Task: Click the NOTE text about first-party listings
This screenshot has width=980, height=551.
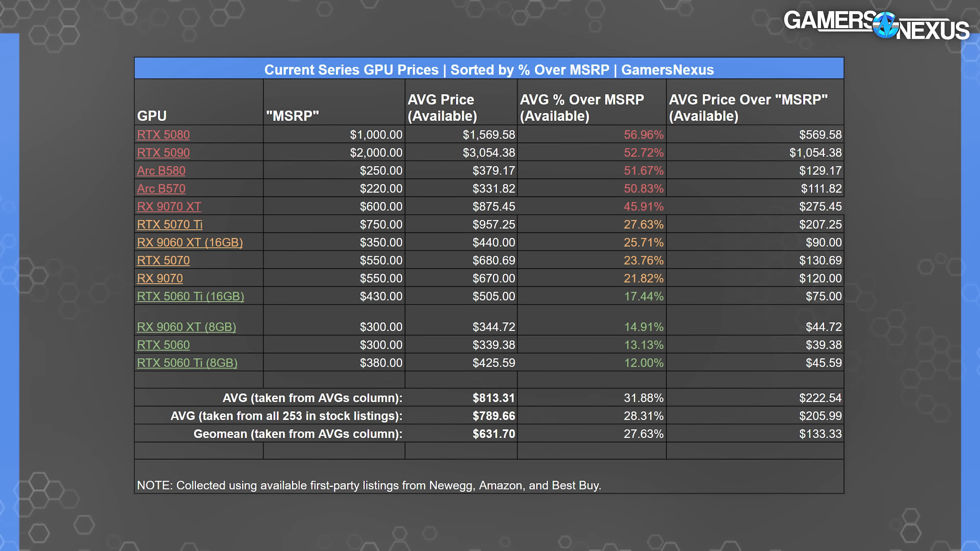Action: pyautogui.click(x=369, y=485)
